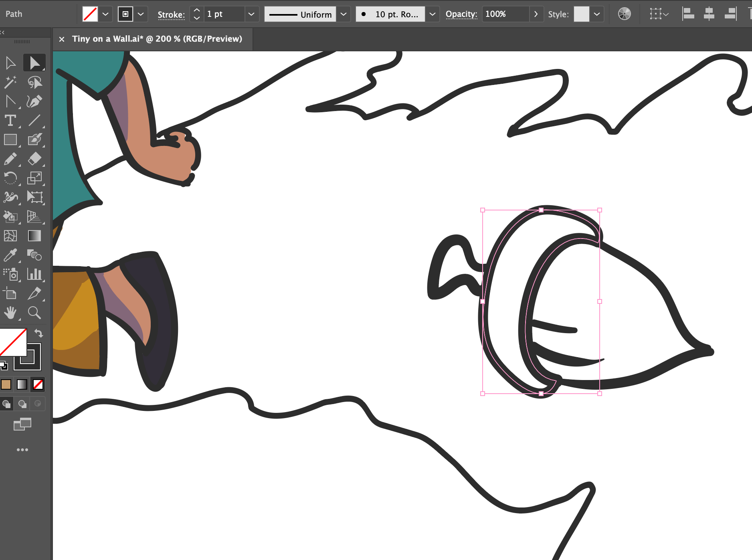Open the Style dropdown
Viewport: 752px width, 560px height.
point(597,14)
